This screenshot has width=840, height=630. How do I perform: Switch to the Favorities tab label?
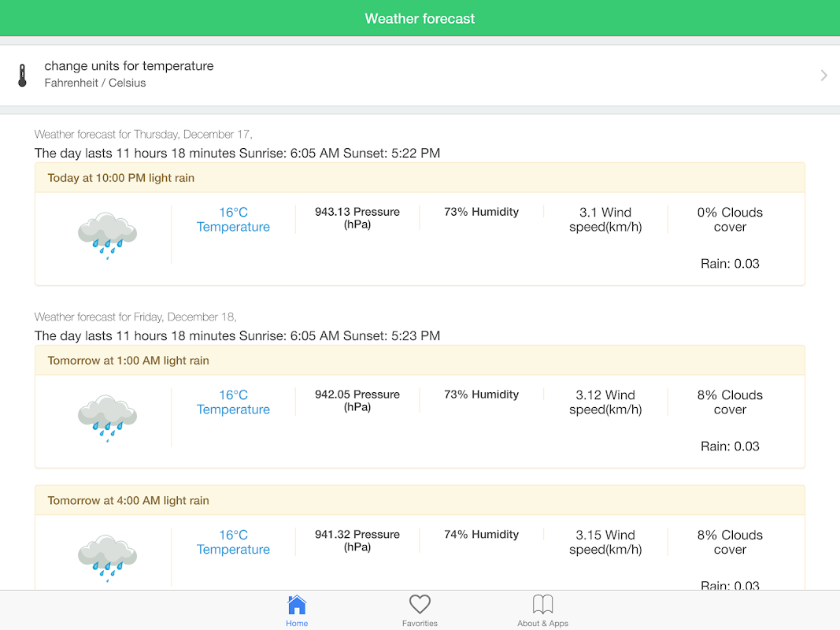(x=420, y=624)
